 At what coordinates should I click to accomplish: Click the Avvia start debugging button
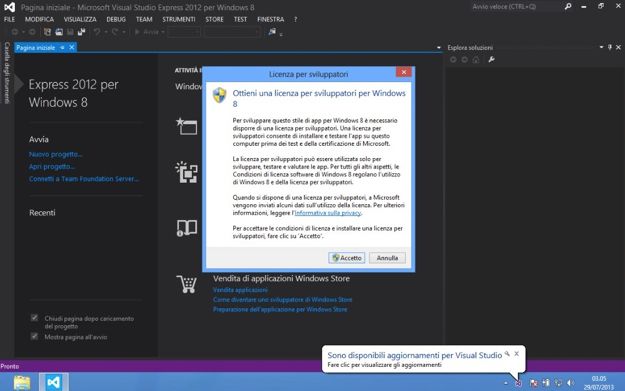tap(147, 32)
